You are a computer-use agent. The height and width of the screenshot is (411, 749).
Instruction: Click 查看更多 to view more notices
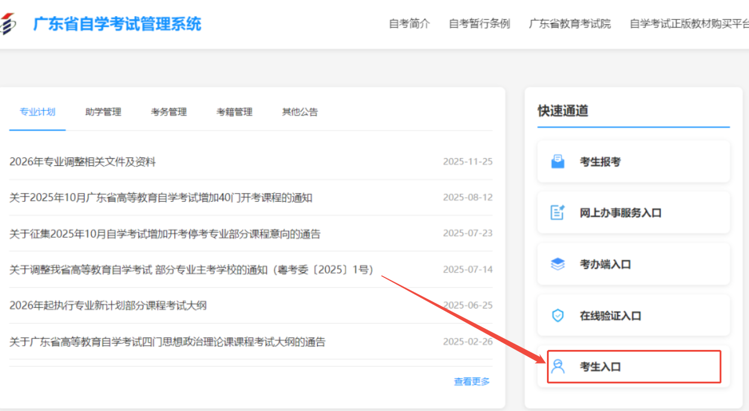(472, 381)
